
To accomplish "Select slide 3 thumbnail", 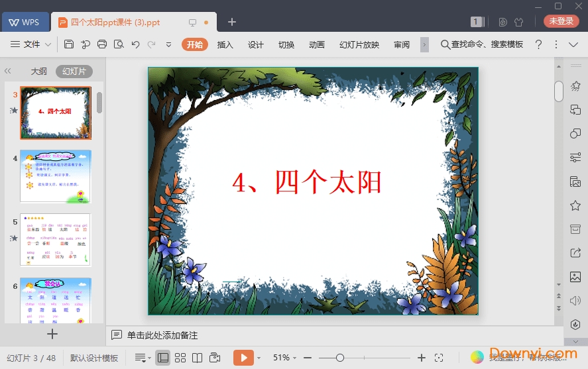I will point(56,113).
